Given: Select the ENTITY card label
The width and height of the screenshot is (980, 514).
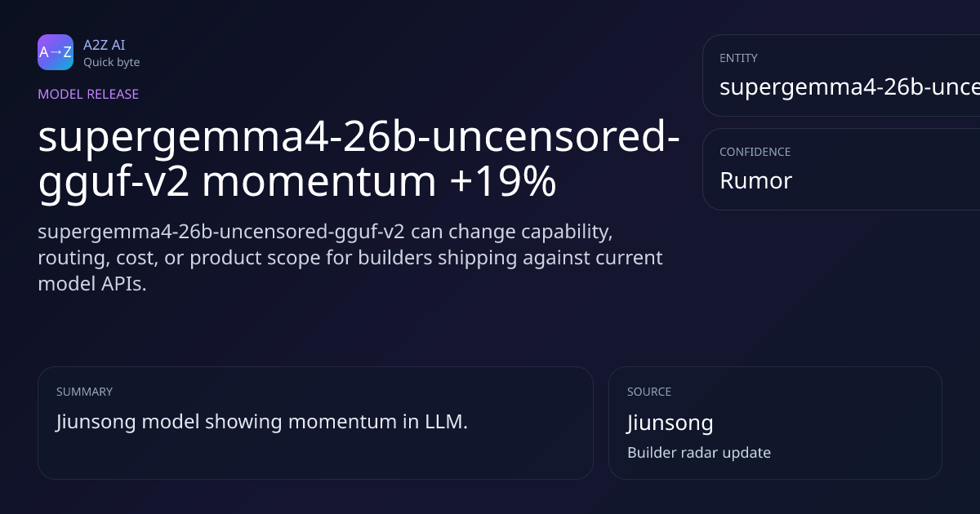Looking at the screenshot, I should tap(738, 58).
